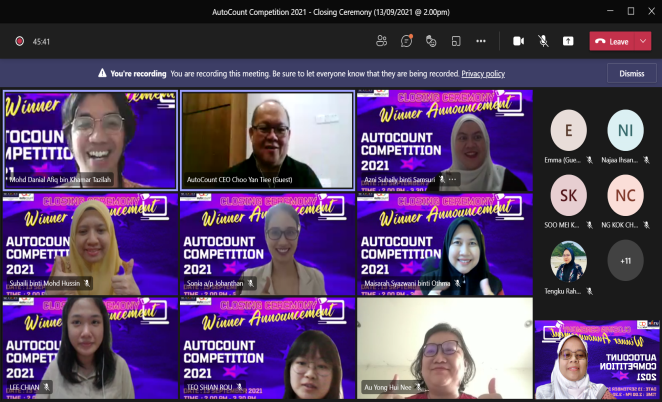The width and height of the screenshot is (662, 402).
Task: Select Najaa Ihsan avatar with initials NI
Action: [625, 130]
